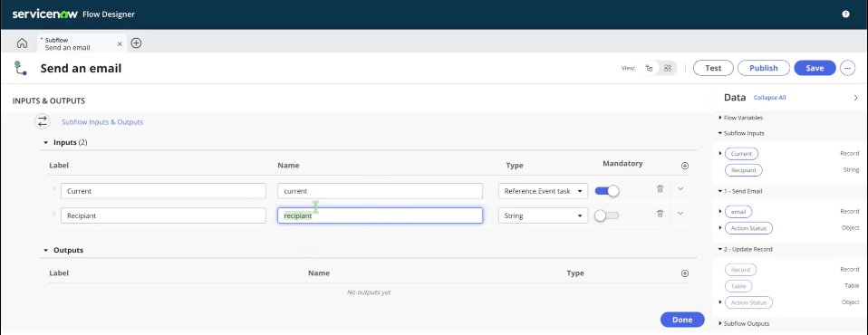Image resolution: width=868 pixels, height=335 pixels.
Task: Expand the Current data pill arrow
Action: pos(720,154)
